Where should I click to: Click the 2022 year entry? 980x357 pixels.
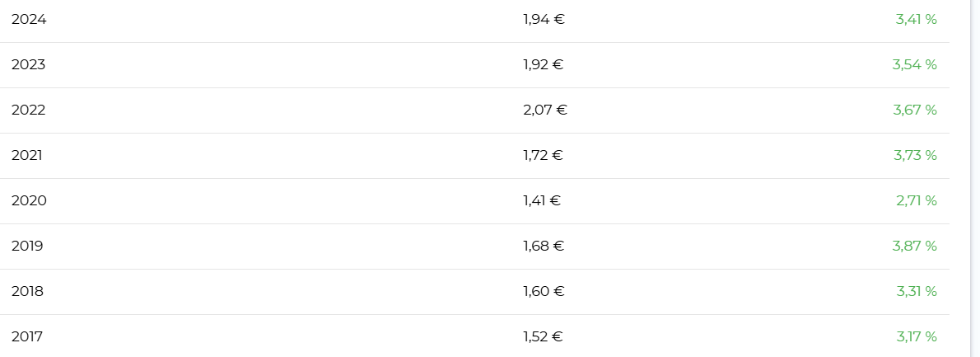pos(29,110)
